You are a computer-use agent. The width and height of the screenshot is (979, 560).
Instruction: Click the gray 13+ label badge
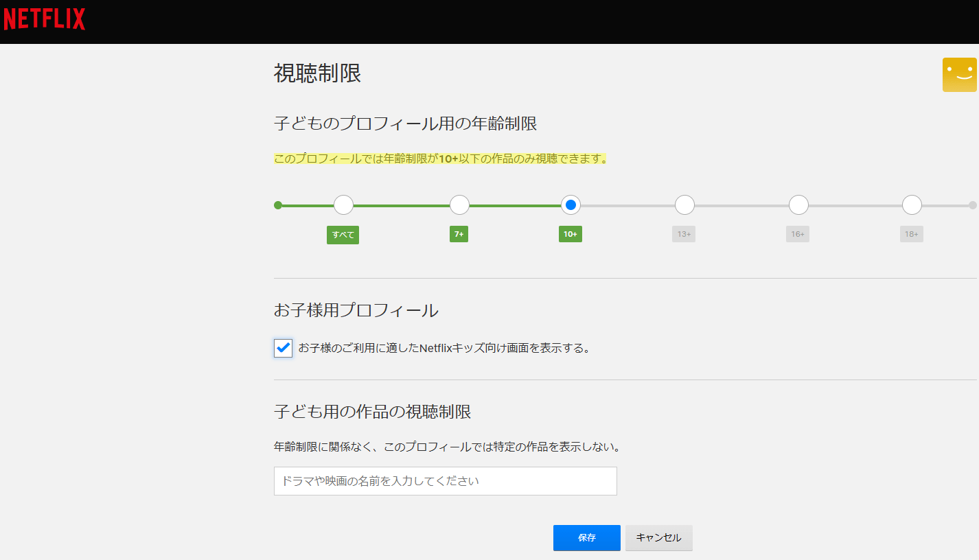[x=684, y=234]
